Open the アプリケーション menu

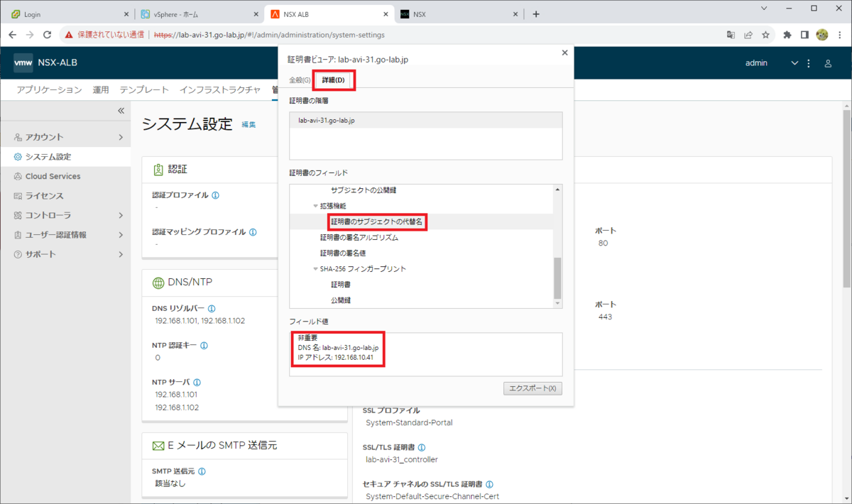(49, 89)
